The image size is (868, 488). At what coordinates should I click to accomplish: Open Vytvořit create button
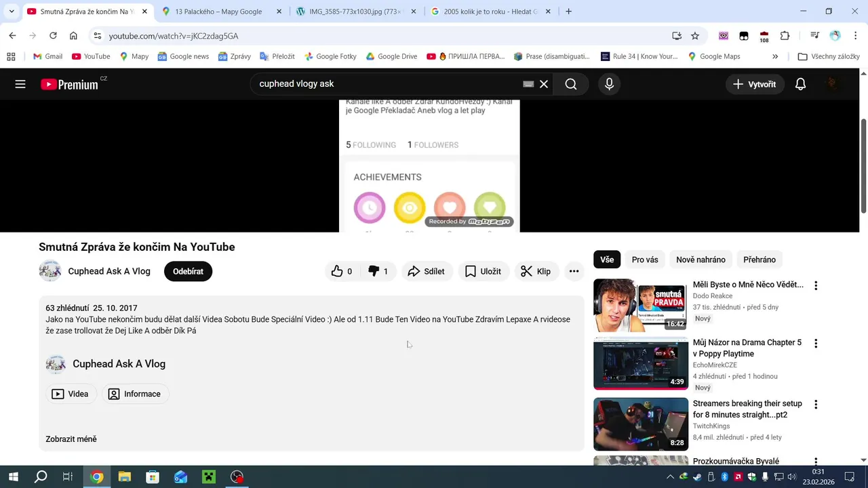(x=755, y=84)
